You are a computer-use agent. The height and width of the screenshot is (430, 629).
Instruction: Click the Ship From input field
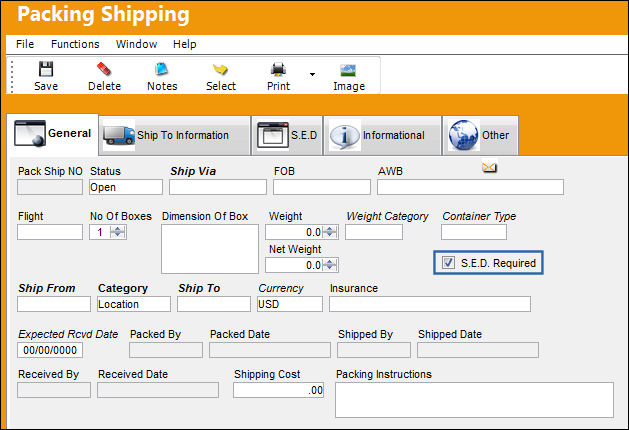pyautogui.click(x=54, y=304)
